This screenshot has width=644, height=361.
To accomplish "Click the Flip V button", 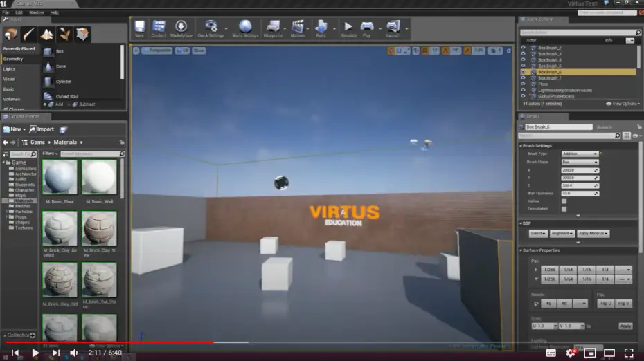I will click(623, 304).
